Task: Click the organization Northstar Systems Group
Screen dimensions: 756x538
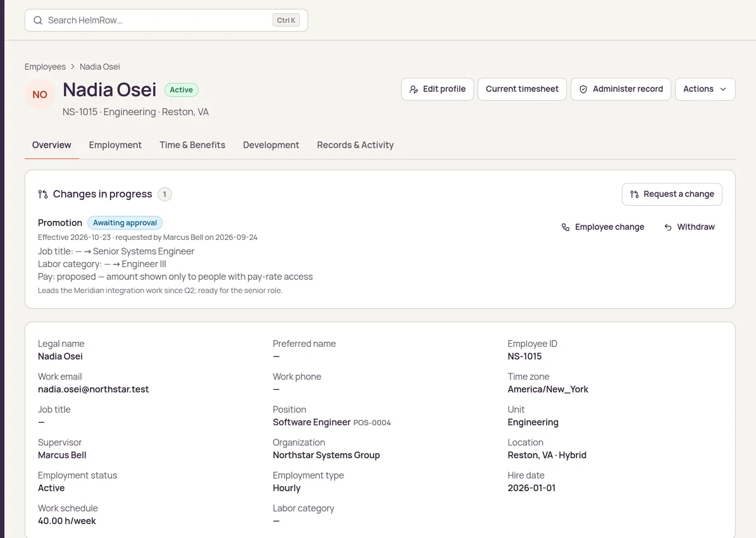Action: point(326,455)
